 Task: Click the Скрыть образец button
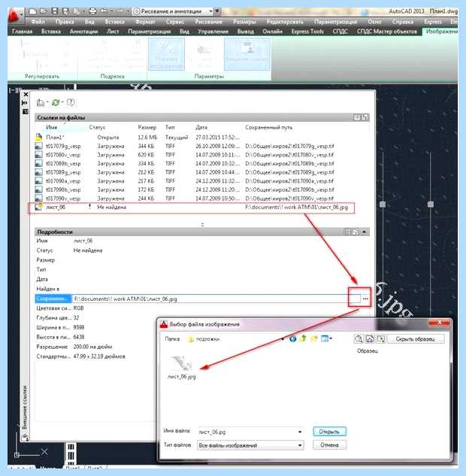416,339
